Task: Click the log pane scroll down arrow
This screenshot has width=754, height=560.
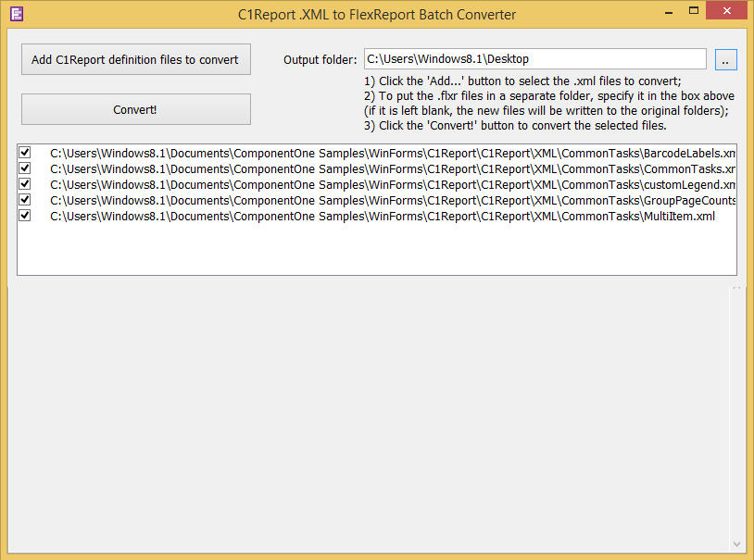Action: pos(736,544)
